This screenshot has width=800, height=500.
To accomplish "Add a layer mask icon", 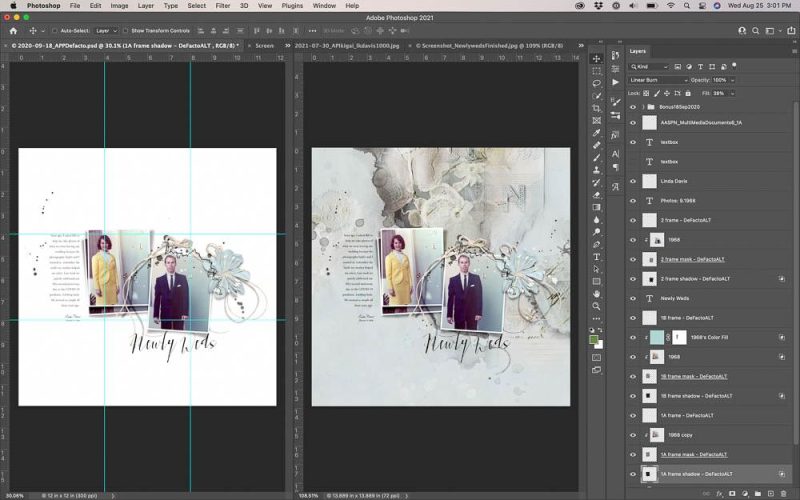I will (732, 494).
